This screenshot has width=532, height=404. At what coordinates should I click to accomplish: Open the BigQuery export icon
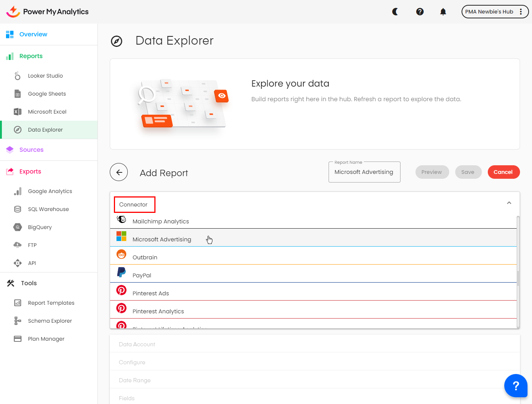[x=18, y=227]
